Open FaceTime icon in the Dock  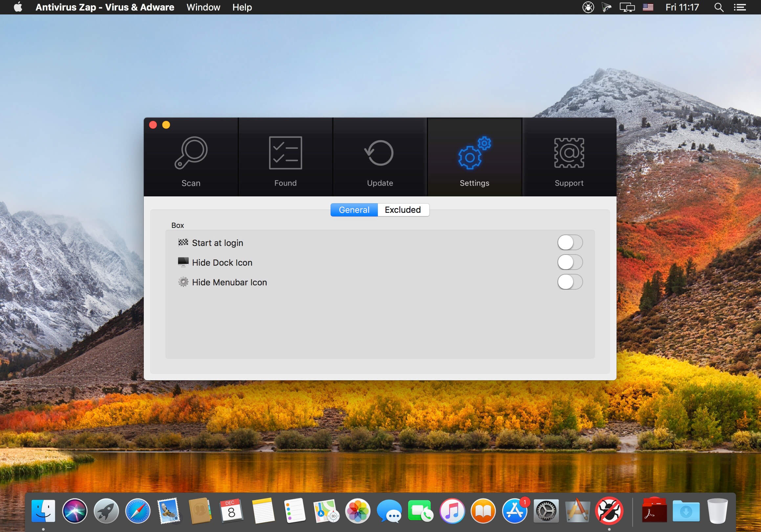420,511
